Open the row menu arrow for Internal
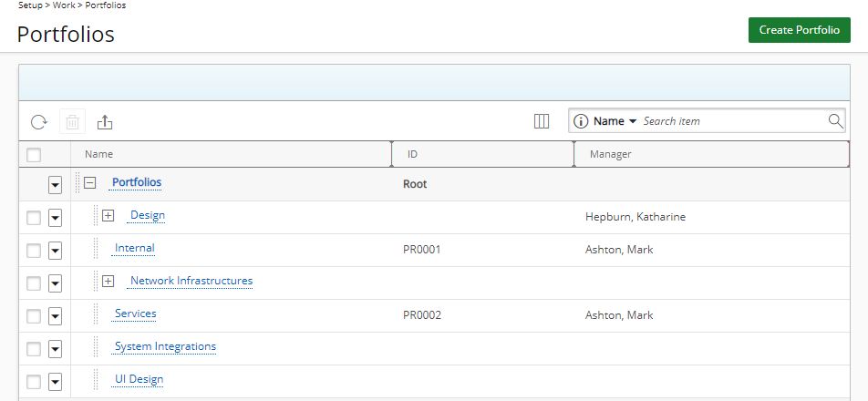Viewport: 868px width, 401px height. point(55,252)
